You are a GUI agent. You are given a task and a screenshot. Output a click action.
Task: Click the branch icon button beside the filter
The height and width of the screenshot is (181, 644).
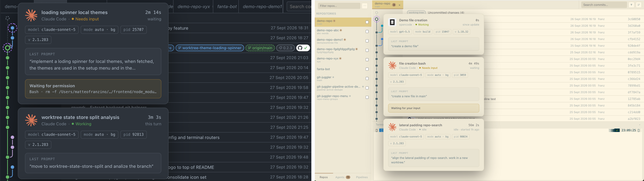[639, 5]
